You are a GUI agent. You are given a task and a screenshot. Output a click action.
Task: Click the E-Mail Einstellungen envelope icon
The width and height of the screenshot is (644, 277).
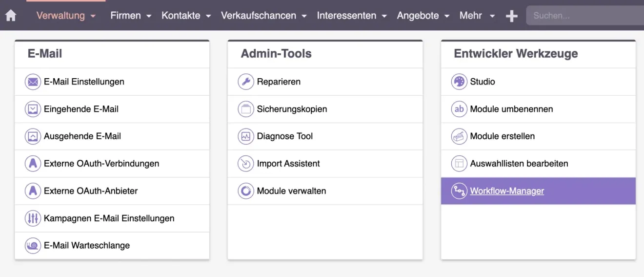click(x=33, y=82)
